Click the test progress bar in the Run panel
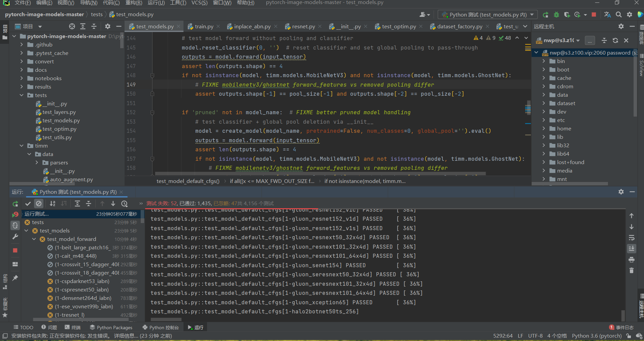The height and width of the screenshot is (341, 644). coord(232,208)
